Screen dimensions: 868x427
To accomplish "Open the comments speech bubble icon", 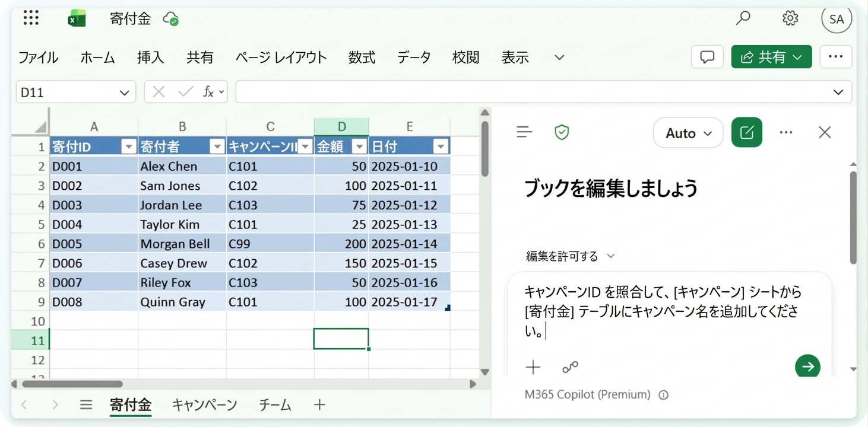I will point(707,57).
